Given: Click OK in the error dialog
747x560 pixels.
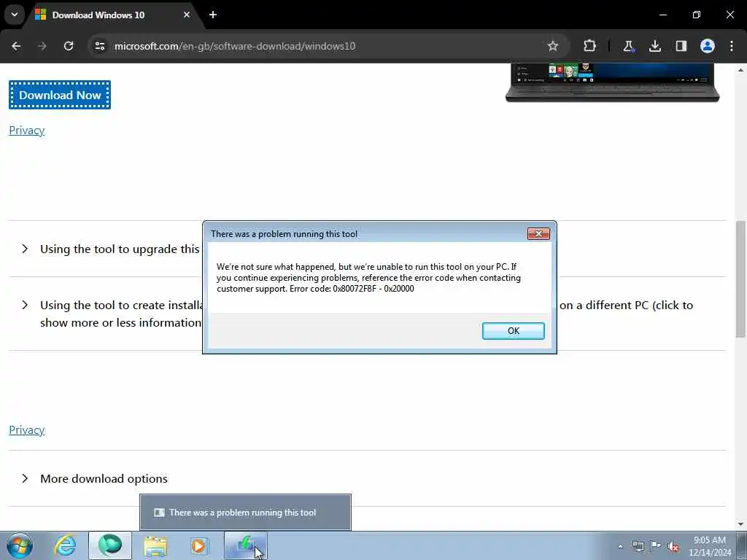Looking at the screenshot, I should pyautogui.click(x=513, y=331).
